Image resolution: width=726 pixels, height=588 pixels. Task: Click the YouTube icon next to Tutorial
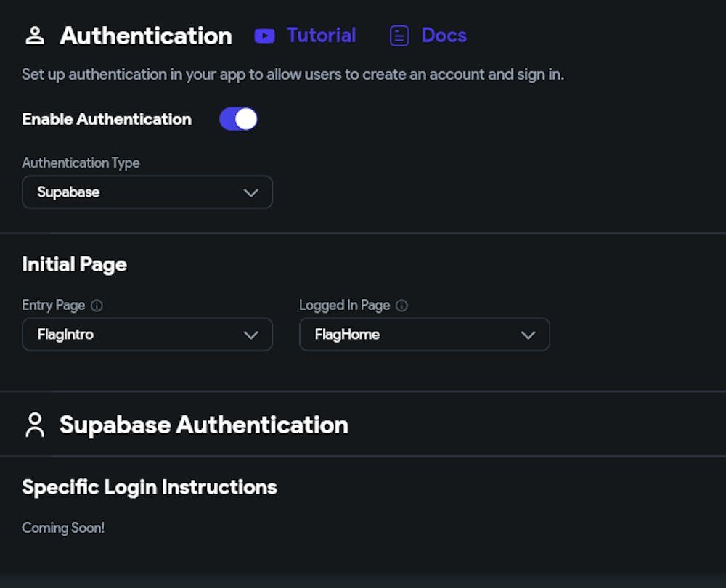tap(264, 36)
